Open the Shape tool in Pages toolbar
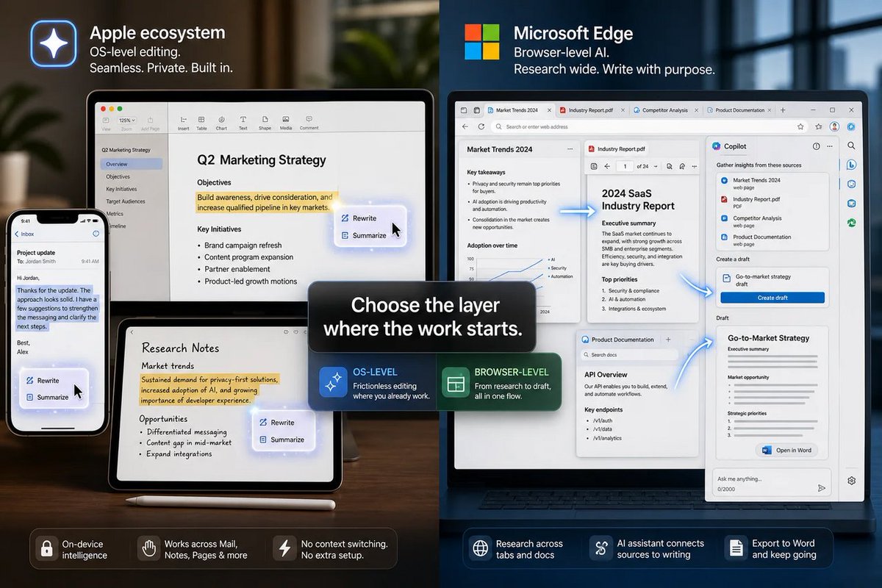 (265, 123)
